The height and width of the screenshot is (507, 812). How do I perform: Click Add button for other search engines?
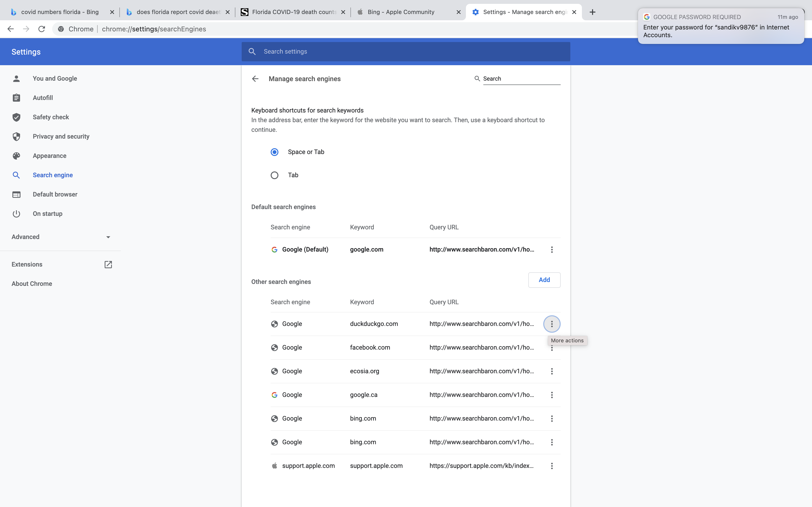click(544, 280)
